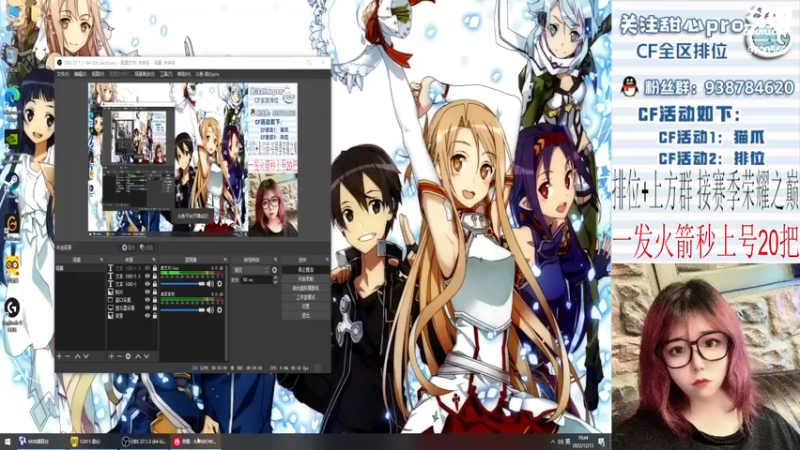Open 帮助(H) menu in OBS

[x=183, y=74]
